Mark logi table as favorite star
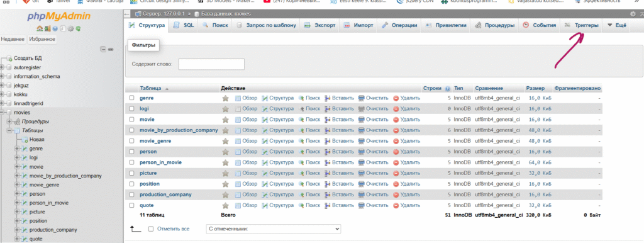This screenshot has height=243, width=644. 225,108
